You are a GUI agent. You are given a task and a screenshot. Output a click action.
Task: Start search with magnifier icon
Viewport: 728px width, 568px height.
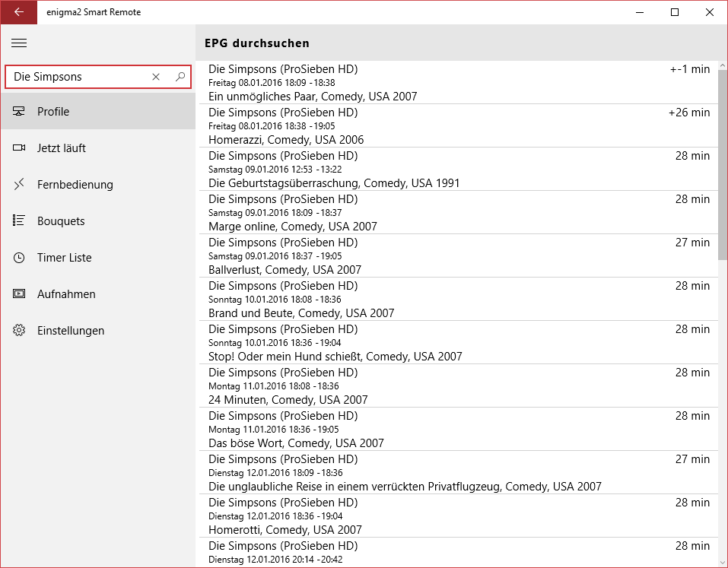(180, 77)
